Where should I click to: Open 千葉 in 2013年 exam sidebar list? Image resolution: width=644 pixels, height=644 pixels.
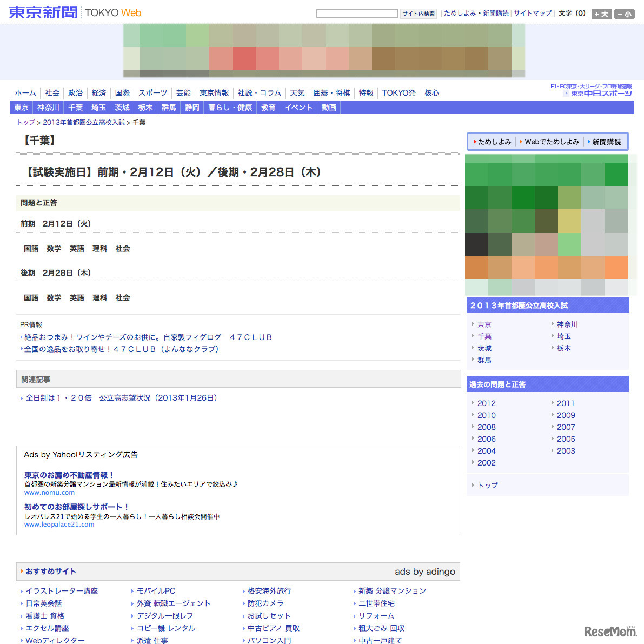[x=484, y=336]
